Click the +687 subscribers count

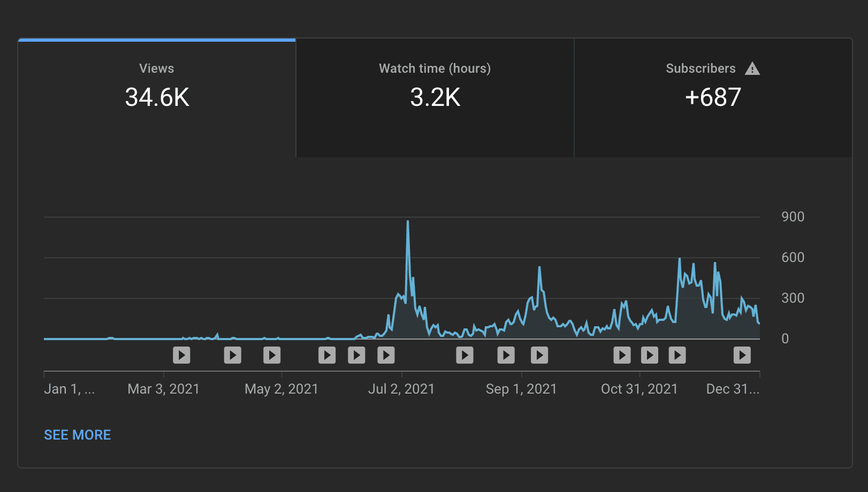713,97
